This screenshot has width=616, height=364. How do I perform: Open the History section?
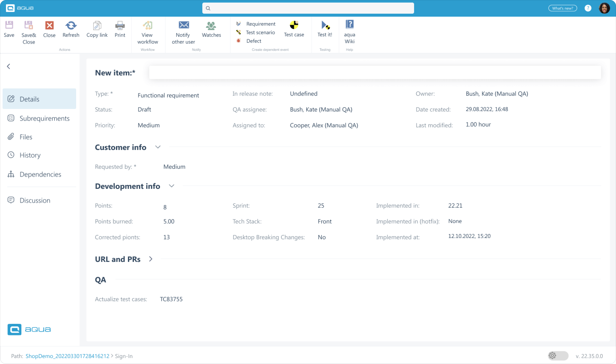click(30, 155)
